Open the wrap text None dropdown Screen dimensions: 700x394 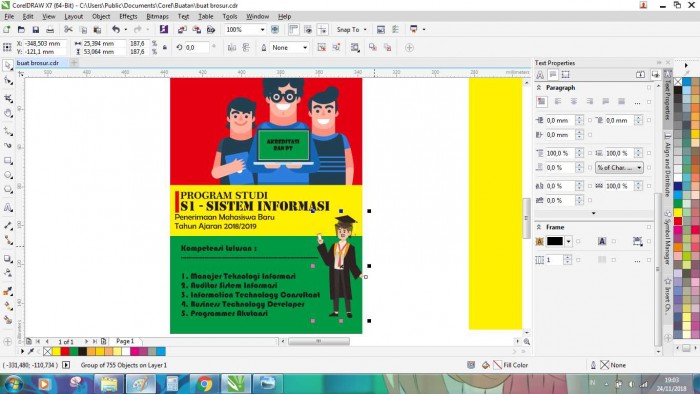[305, 47]
